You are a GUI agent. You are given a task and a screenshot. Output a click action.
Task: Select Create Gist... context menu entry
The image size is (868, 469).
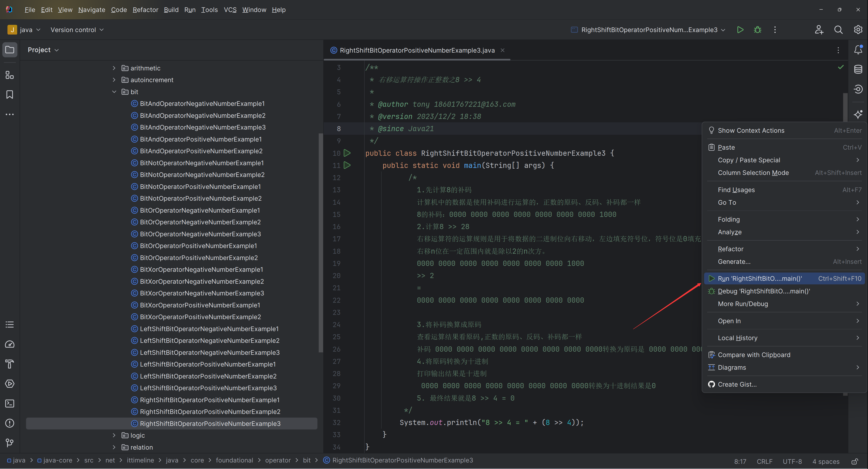(x=784, y=385)
